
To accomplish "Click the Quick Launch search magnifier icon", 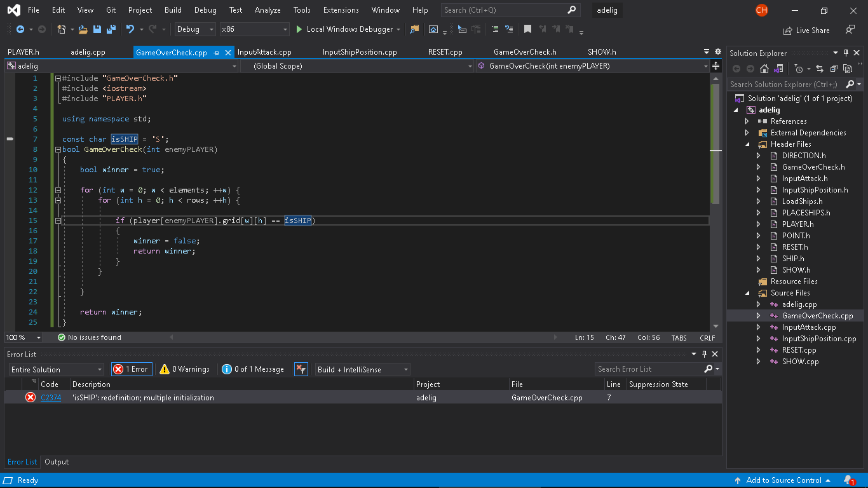I will (571, 10).
